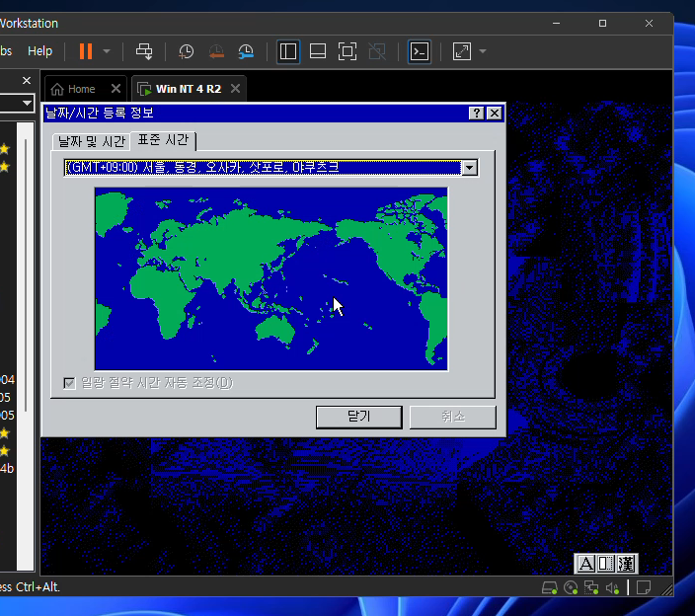The height and width of the screenshot is (616, 695).
Task: Take a snapshot using the clock icon
Action: coord(187,51)
